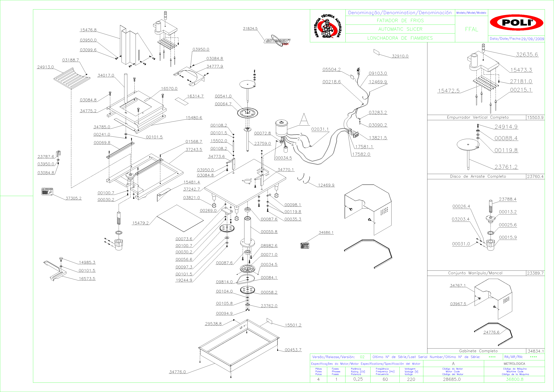Select part number 37243.5
This screenshot has width=554, height=392.
(x=194, y=150)
